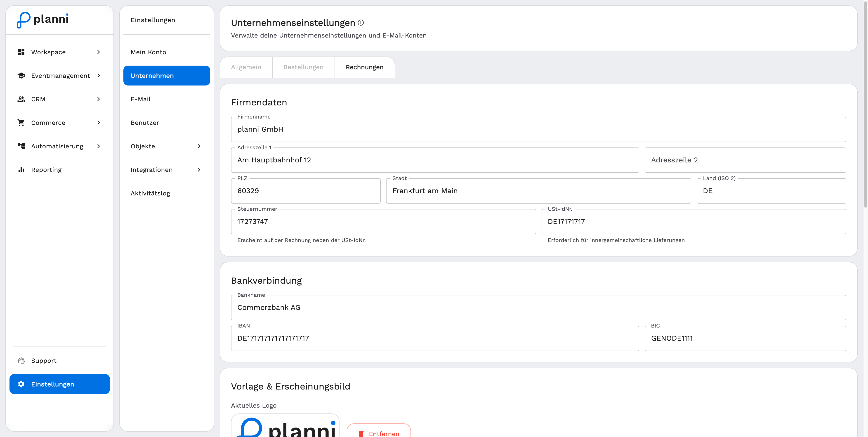
Task: Click the Stadt field
Action: pos(538,191)
